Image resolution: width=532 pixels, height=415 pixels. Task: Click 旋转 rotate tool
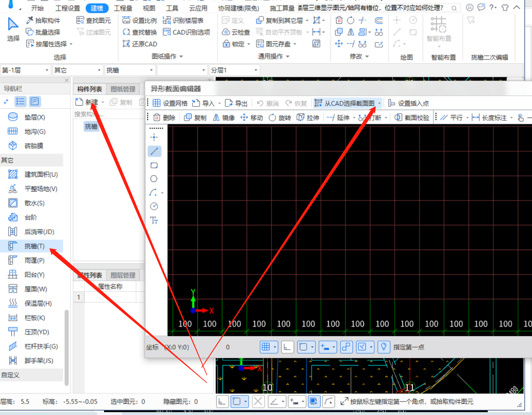[x=280, y=117]
